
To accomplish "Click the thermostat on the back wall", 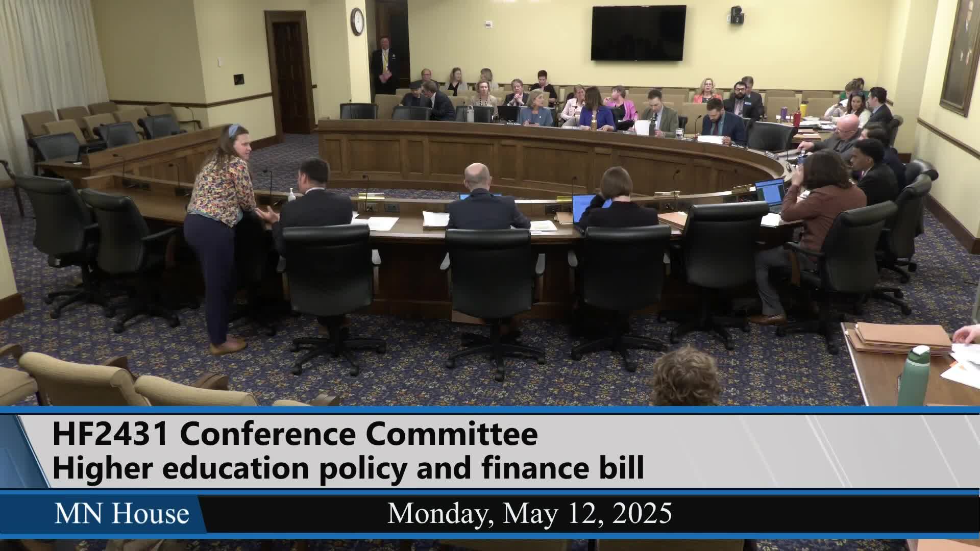I will click(488, 24).
